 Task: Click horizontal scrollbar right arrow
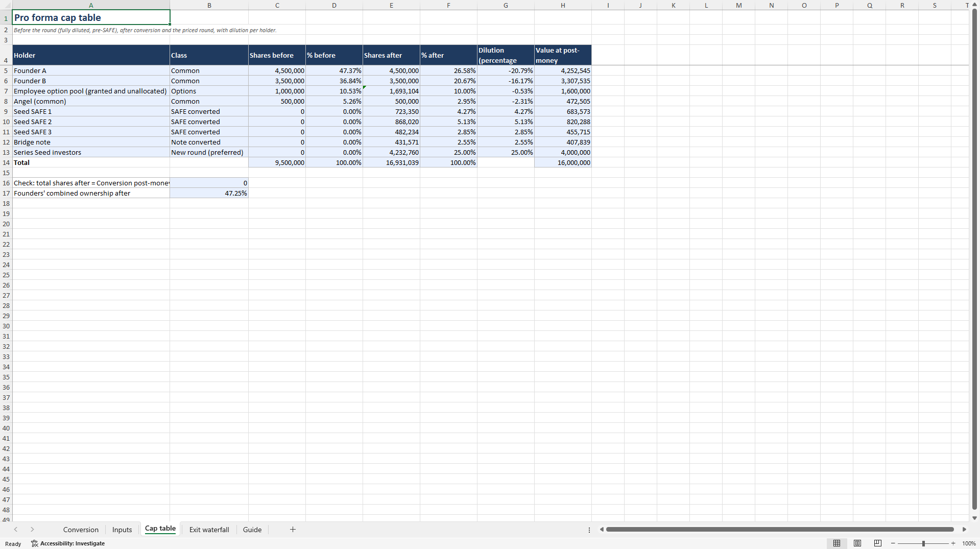(964, 530)
